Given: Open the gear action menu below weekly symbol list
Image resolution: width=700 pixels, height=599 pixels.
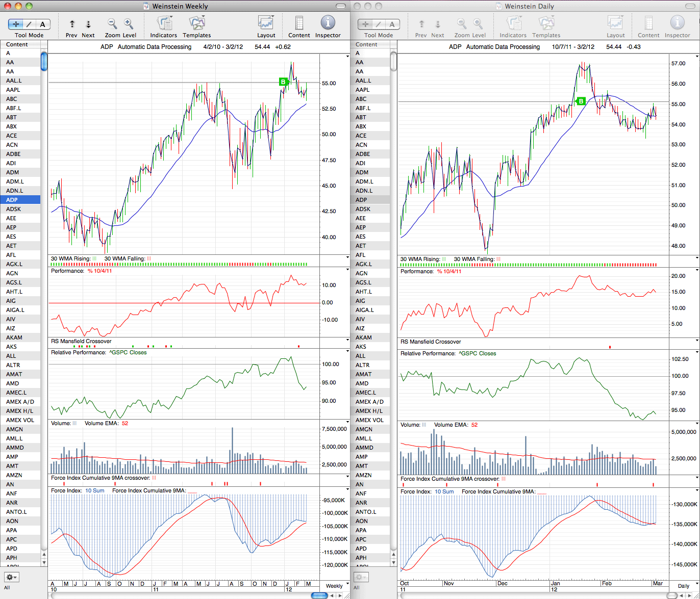Looking at the screenshot, I should (x=11, y=577).
